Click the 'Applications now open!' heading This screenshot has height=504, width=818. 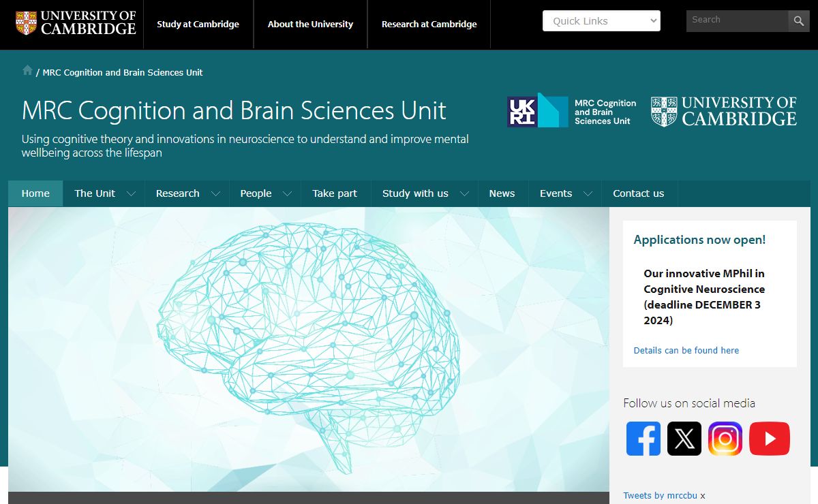(x=699, y=240)
